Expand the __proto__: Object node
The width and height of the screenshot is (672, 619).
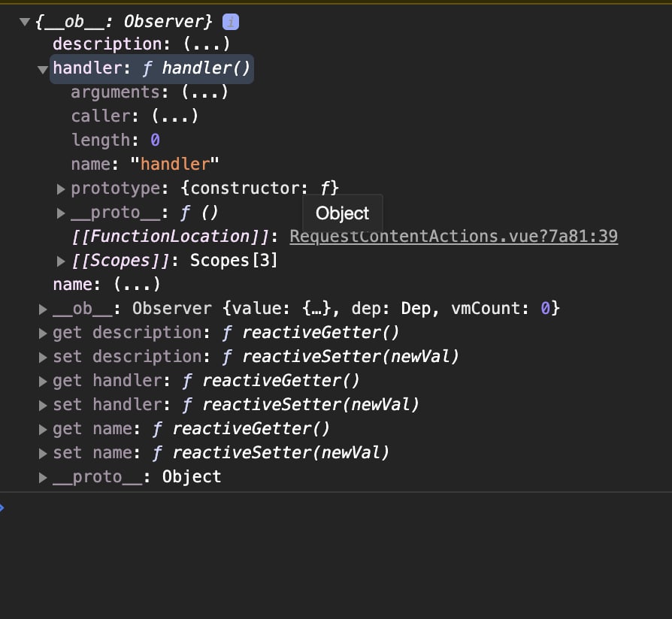point(43,477)
